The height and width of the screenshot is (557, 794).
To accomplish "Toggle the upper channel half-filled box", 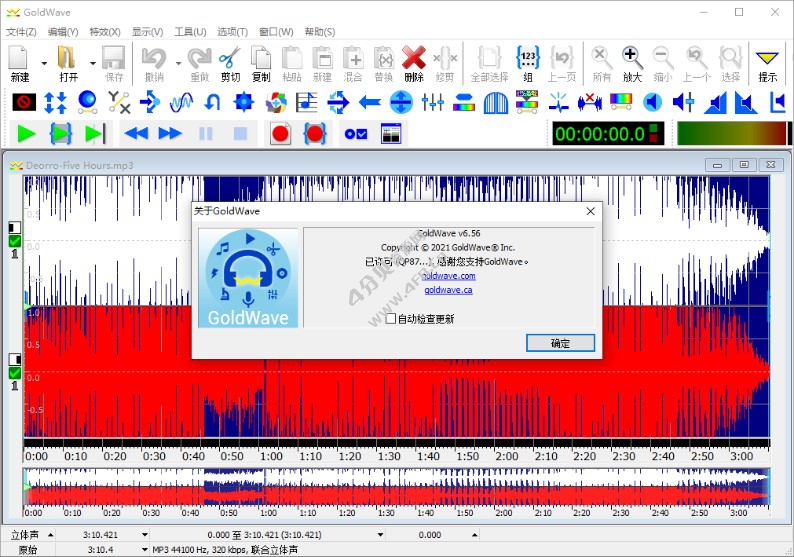I will tap(15, 227).
